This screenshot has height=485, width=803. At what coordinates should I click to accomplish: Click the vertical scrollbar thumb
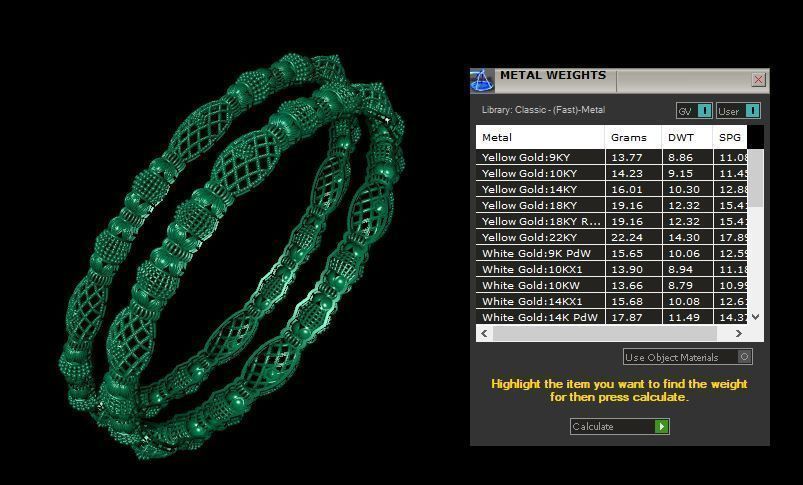pos(755,179)
